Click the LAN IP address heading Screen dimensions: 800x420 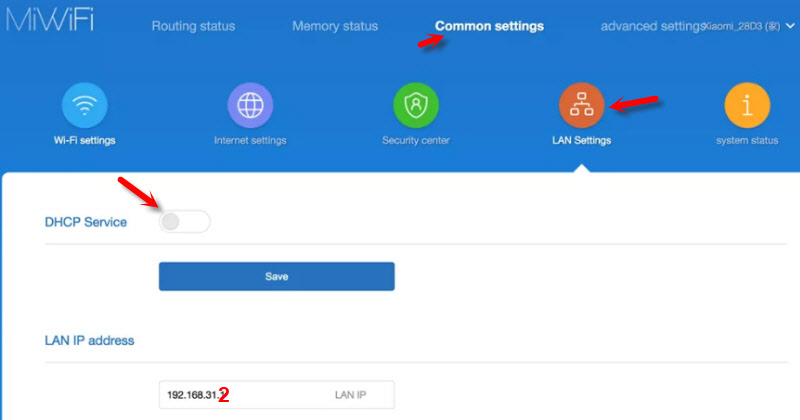(89, 340)
